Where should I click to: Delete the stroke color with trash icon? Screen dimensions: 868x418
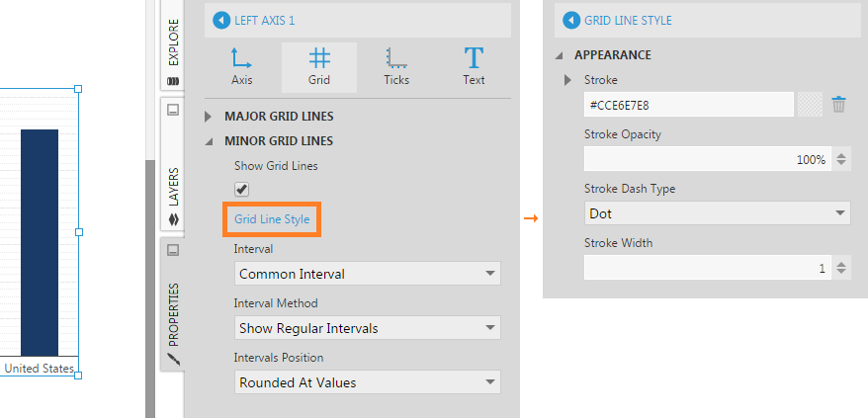[838, 104]
